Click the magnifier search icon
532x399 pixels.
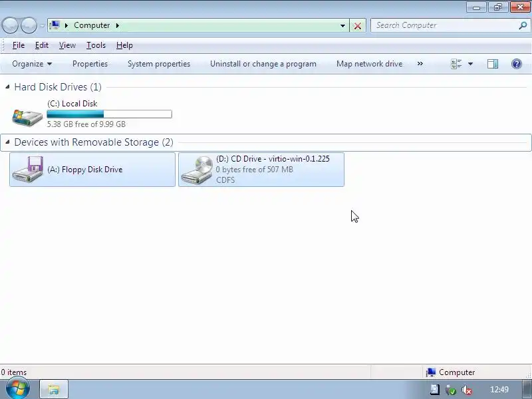(x=523, y=25)
